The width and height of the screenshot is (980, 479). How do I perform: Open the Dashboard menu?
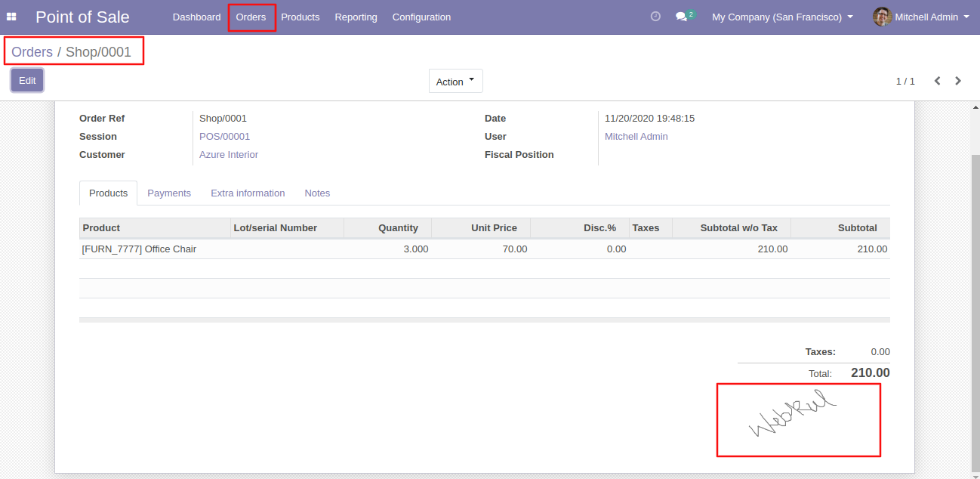coord(196,17)
